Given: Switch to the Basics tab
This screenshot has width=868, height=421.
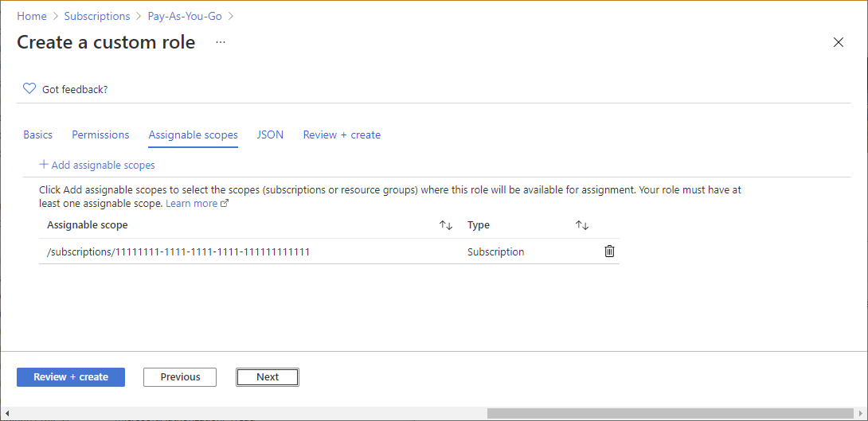Looking at the screenshot, I should pos(37,134).
